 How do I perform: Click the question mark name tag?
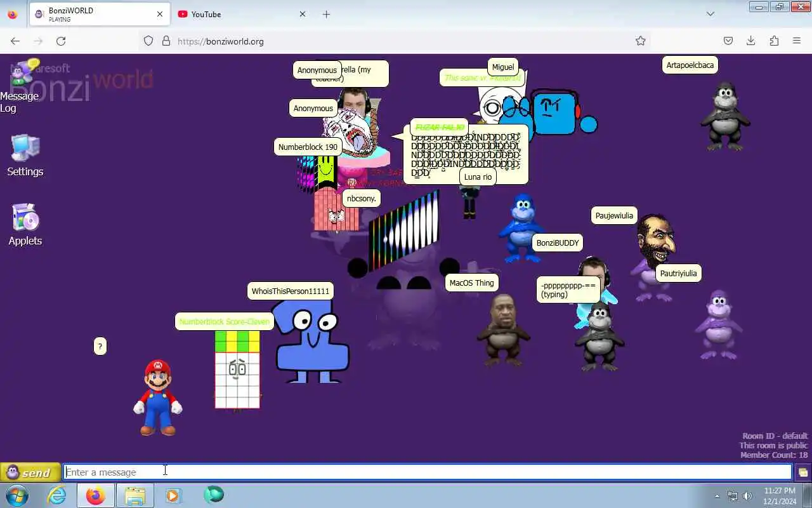[x=100, y=346]
